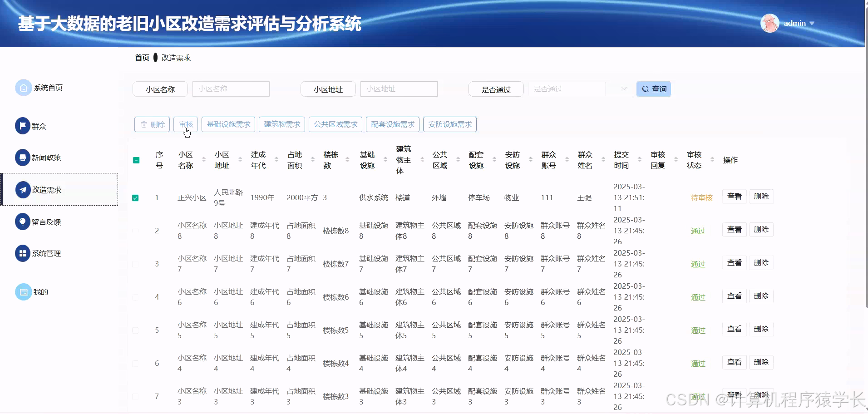This screenshot has width=868, height=414.
Task: Select the 系统管理 grid icon
Action: pos(23,253)
